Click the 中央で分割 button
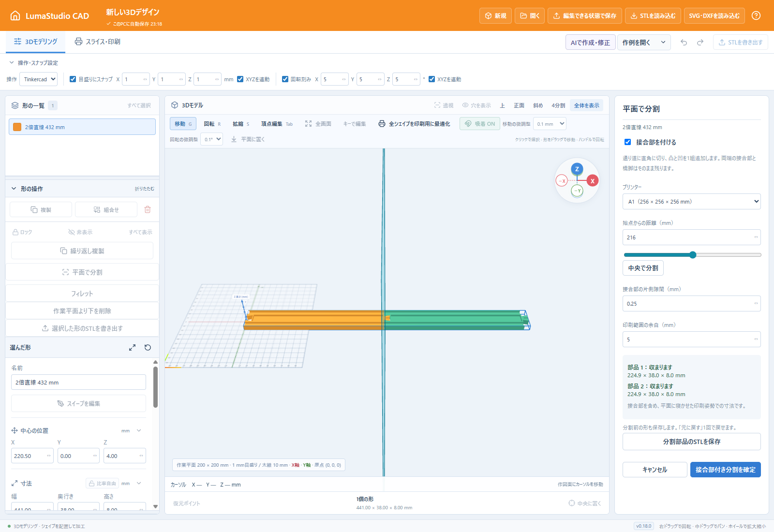 click(643, 268)
